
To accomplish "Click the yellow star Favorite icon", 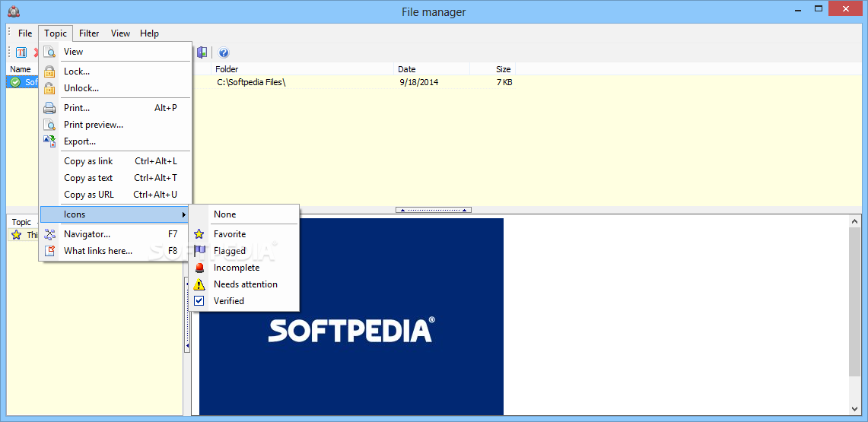I will [x=199, y=234].
